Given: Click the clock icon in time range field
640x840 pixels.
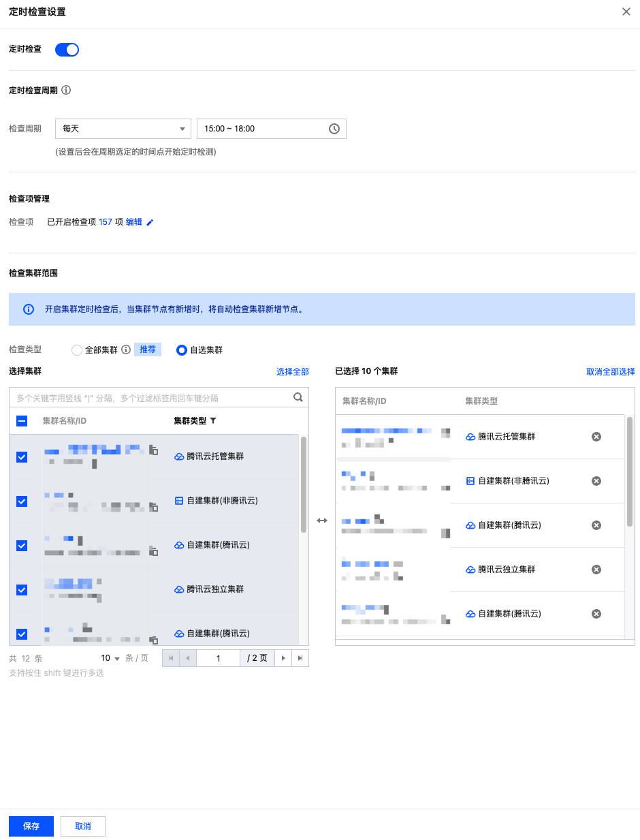Looking at the screenshot, I should pos(334,129).
